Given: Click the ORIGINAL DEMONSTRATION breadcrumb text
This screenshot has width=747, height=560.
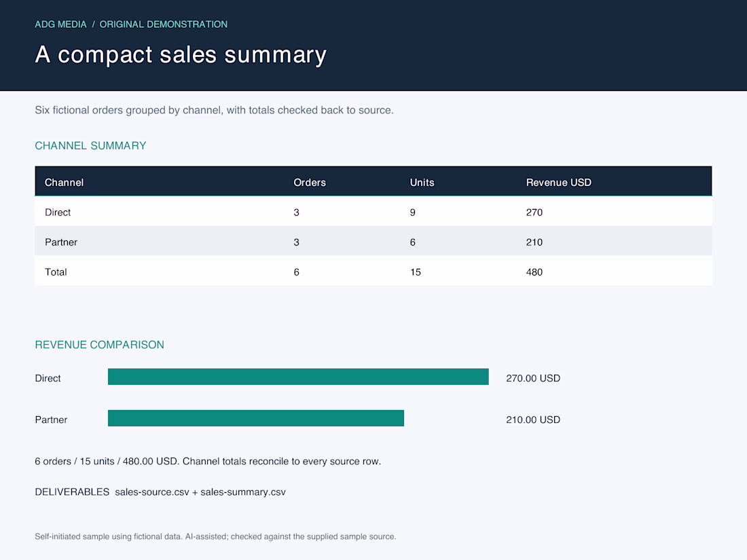Looking at the screenshot, I should (164, 24).
